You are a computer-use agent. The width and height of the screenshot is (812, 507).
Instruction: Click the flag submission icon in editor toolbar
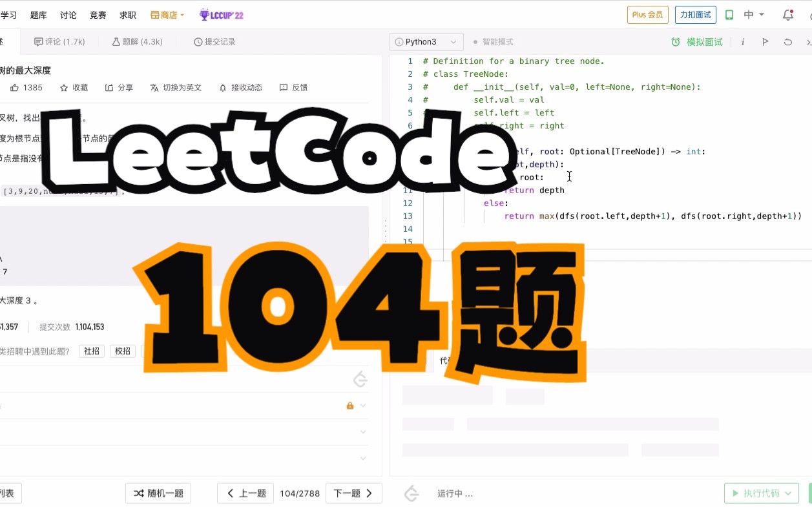pos(765,41)
